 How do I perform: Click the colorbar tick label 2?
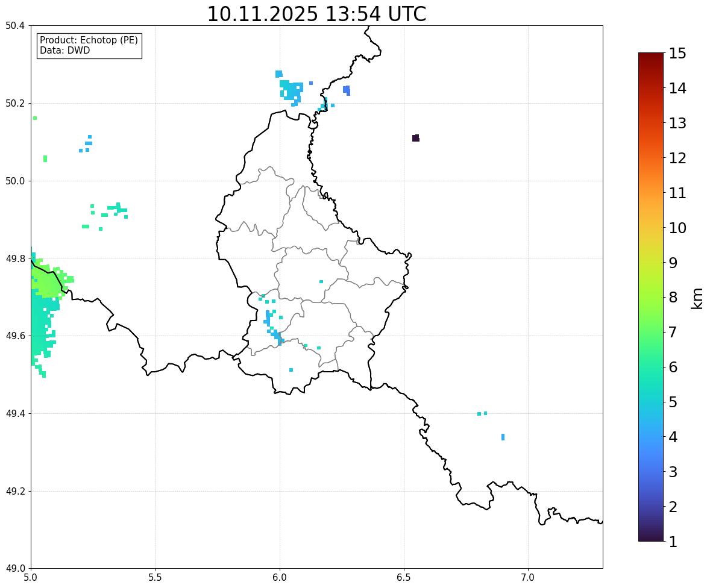pos(673,507)
